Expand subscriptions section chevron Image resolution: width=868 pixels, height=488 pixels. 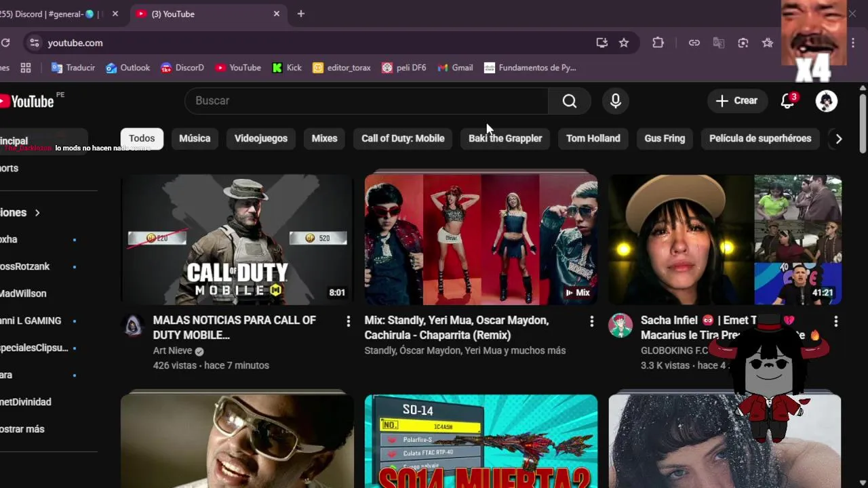pyautogui.click(x=37, y=213)
